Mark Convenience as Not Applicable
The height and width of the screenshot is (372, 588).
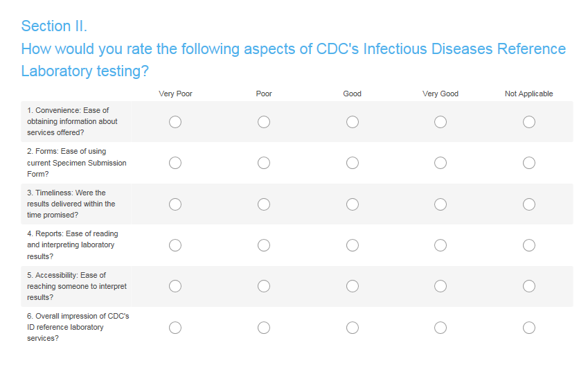(x=529, y=122)
